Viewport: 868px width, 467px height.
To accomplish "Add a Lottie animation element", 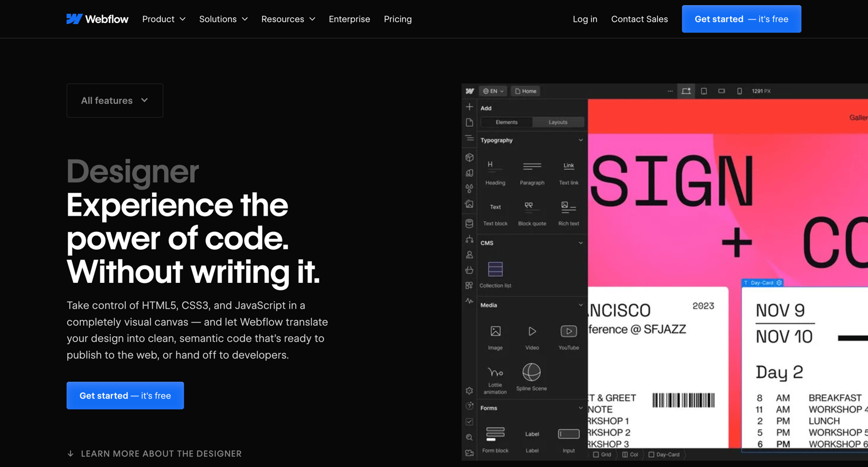I will [495, 379].
